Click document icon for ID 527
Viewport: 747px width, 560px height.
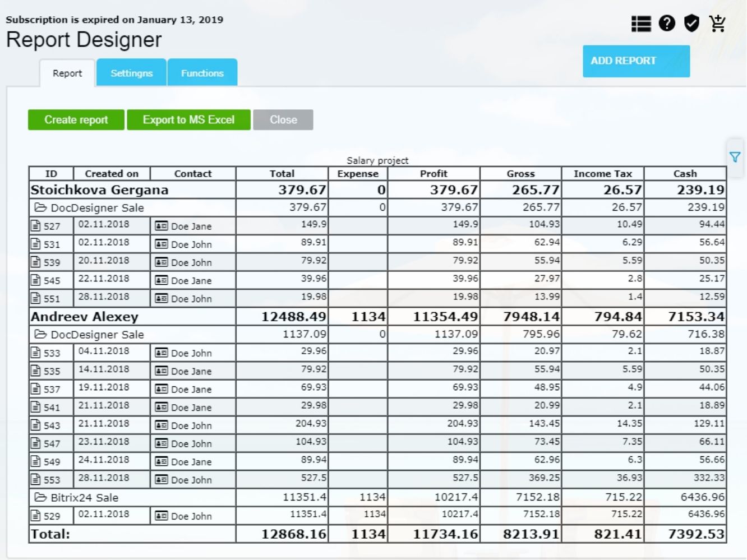pos(36,226)
